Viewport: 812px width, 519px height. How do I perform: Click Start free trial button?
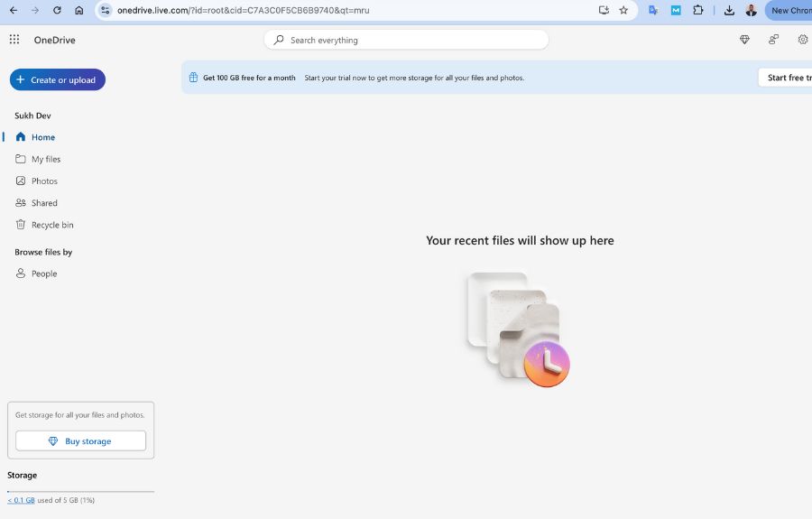click(786, 78)
